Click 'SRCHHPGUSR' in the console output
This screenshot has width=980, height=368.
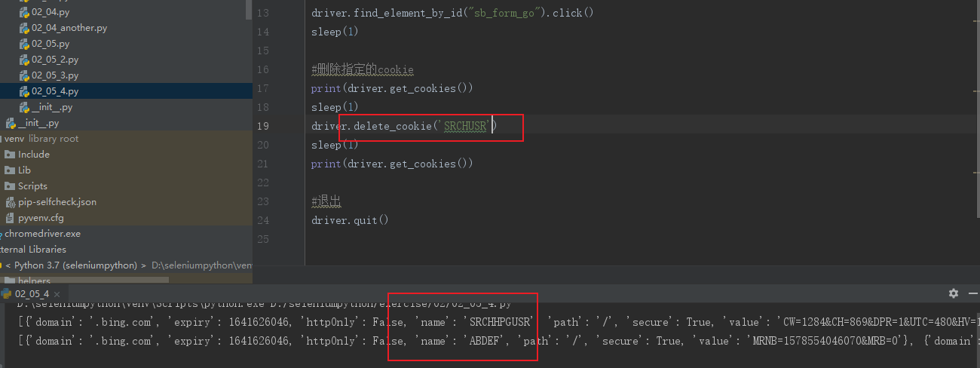(500, 322)
